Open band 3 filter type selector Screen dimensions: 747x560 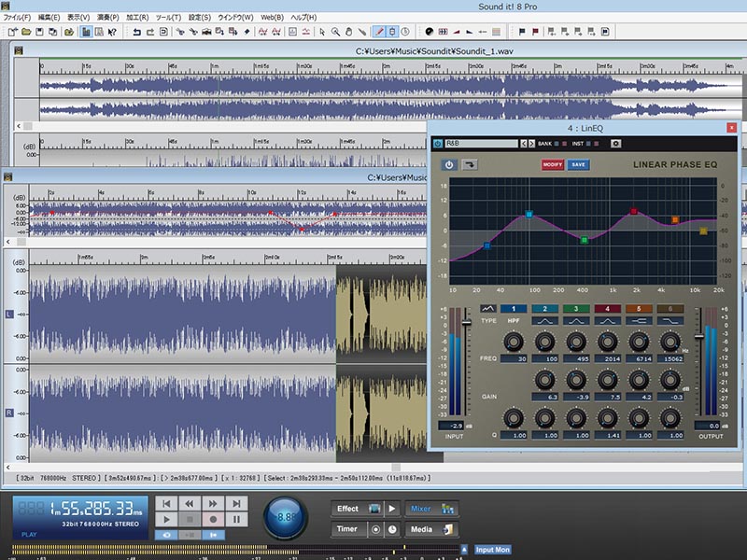point(576,321)
